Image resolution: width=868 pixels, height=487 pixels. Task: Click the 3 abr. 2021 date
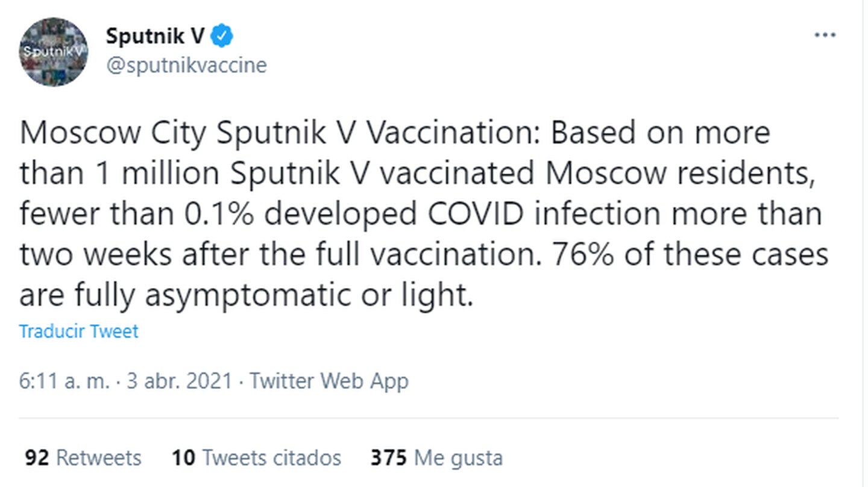[179, 381]
